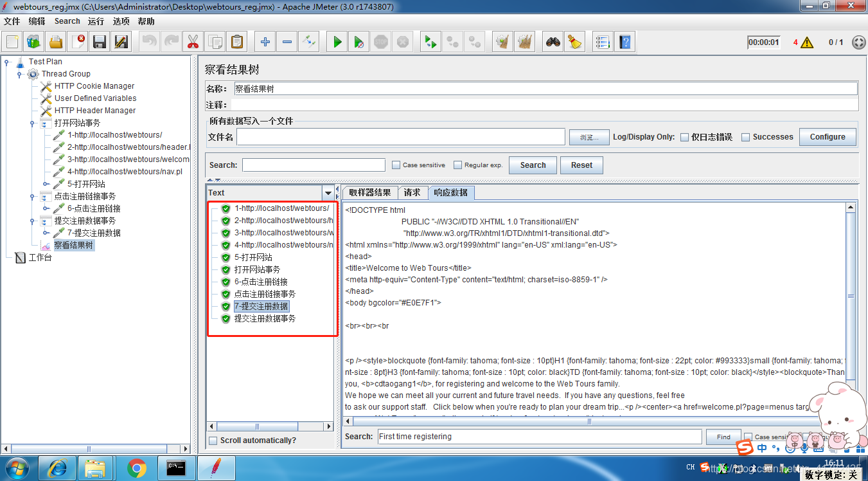Click the Find button
868x481 pixels.
723,437
